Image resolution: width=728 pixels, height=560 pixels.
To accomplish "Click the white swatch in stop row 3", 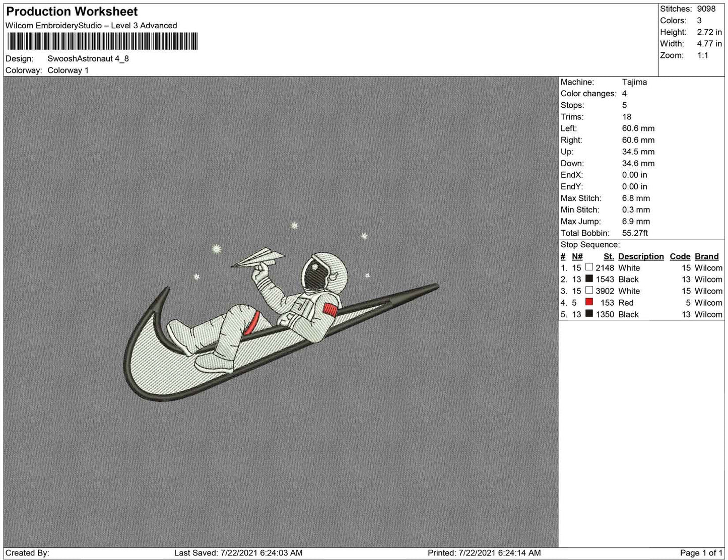I will 589,291.
